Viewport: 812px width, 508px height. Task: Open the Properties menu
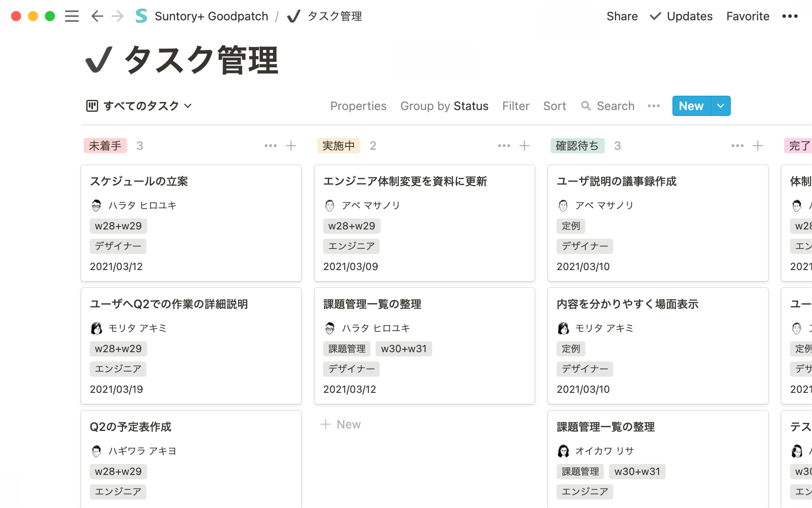[358, 106]
